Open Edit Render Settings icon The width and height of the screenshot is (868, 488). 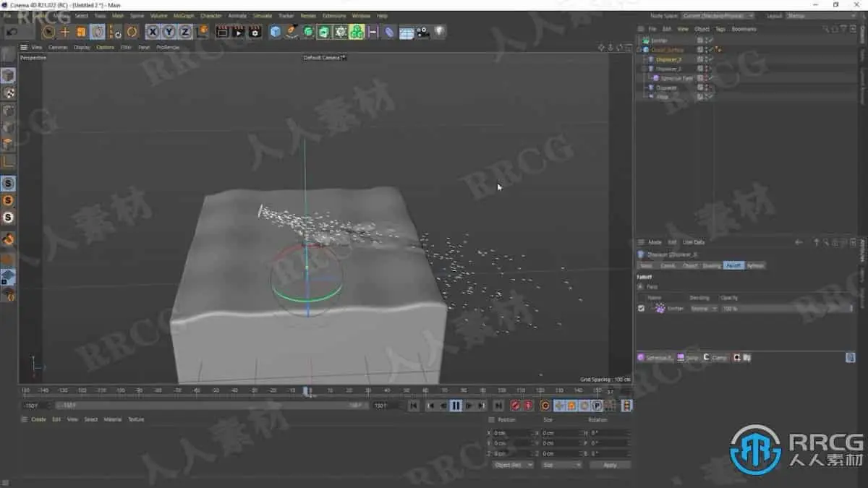coord(255,32)
